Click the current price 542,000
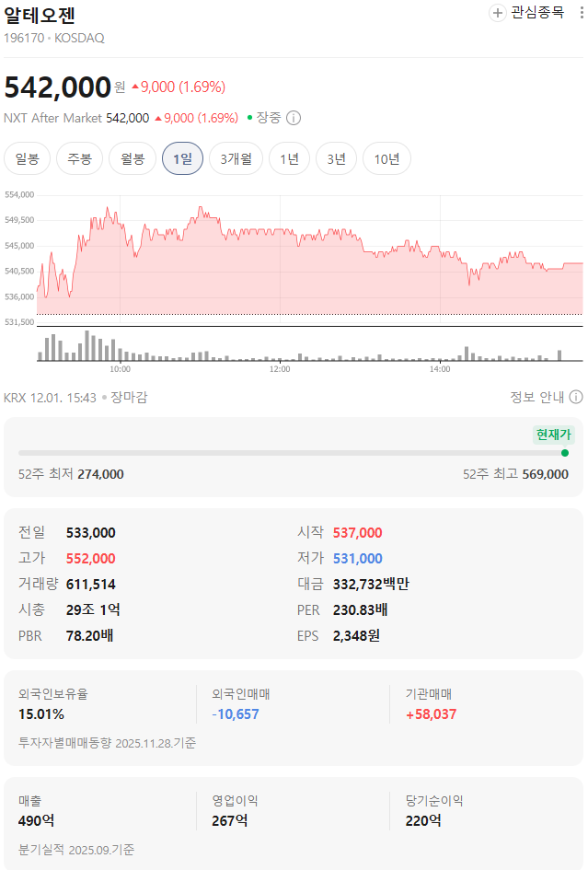 pyautogui.click(x=58, y=87)
